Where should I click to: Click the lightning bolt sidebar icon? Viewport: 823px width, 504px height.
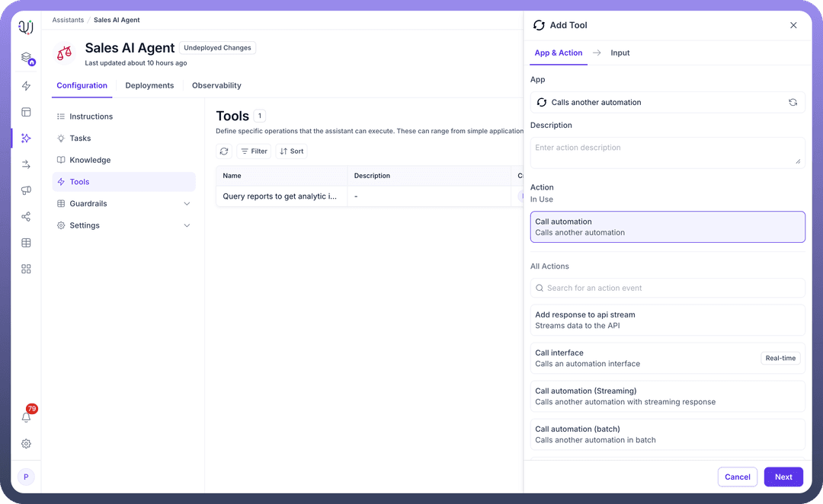click(26, 86)
